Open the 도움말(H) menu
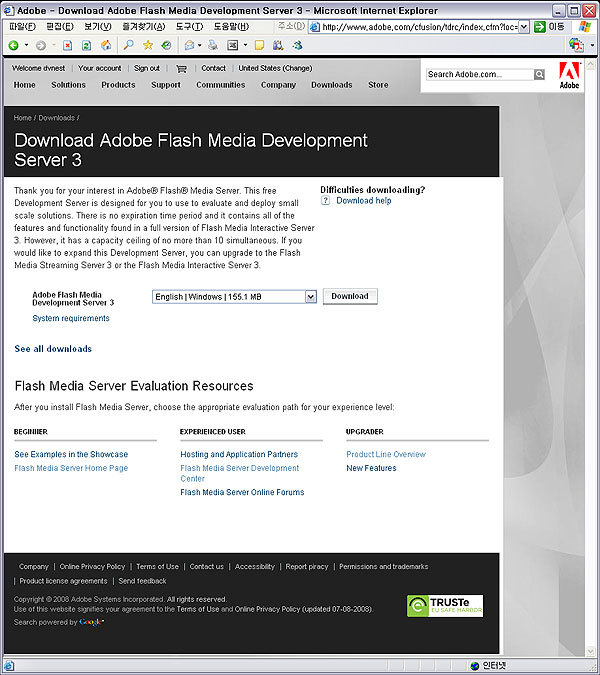The image size is (600, 675). coord(231,27)
